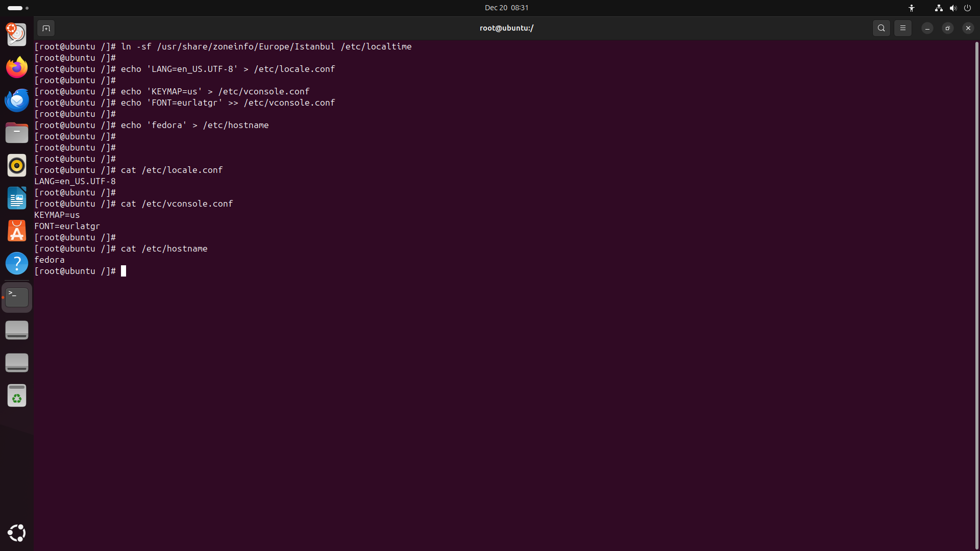The width and height of the screenshot is (980, 551).
Task: Click the echo 'KEYMAP=us' command line
Action: point(172,91)
